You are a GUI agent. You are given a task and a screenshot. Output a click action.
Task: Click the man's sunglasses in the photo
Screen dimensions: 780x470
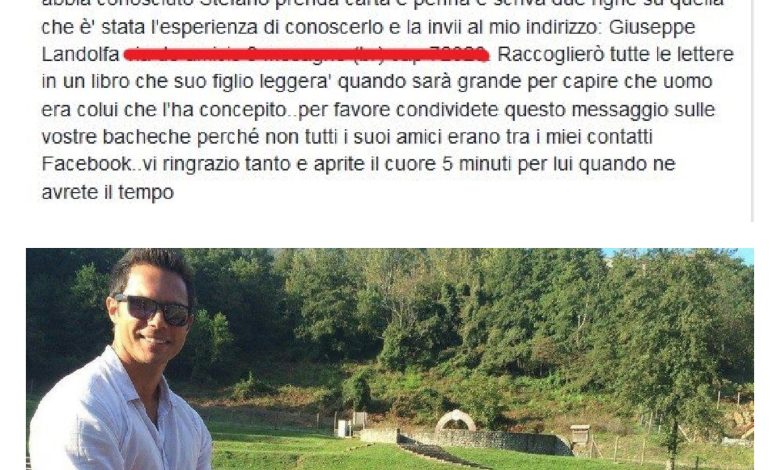[x=153, y=308]
